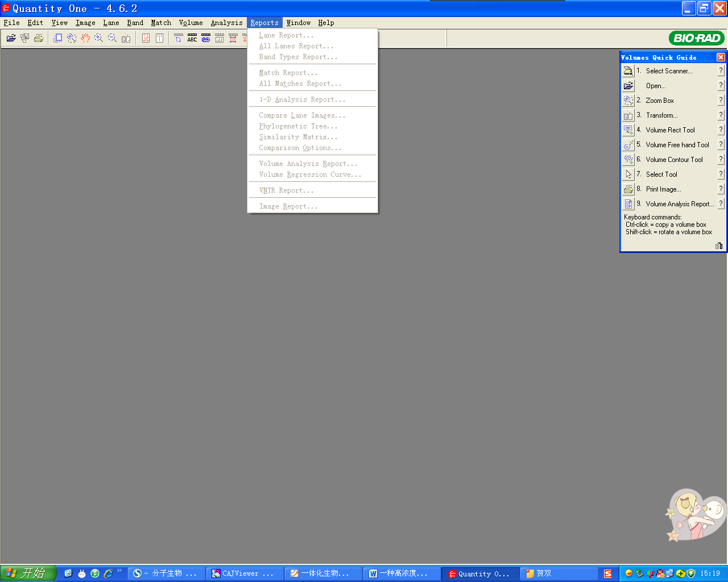
Task: Open help for Volume Rect Tool
Action: coord(721,130)
